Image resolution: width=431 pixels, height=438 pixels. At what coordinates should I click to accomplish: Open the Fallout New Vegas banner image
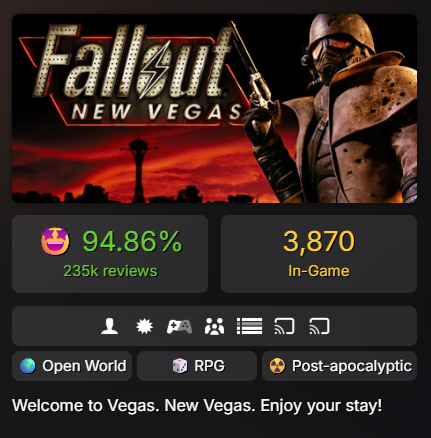(214, 108)
